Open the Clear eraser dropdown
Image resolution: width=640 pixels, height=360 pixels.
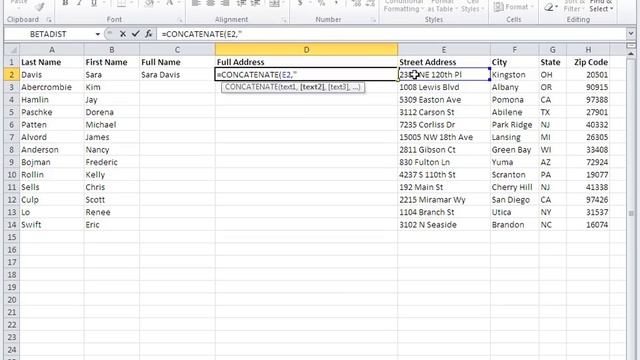[x=551, y=7]
